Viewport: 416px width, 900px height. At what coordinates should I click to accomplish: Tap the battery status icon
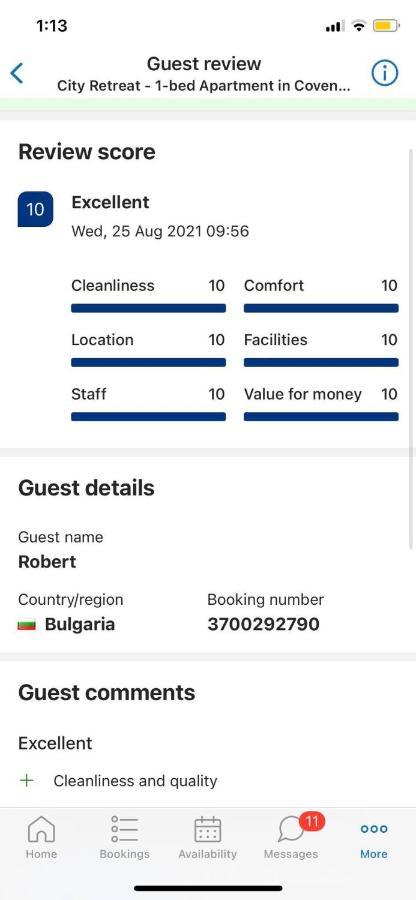coord(386,26)
